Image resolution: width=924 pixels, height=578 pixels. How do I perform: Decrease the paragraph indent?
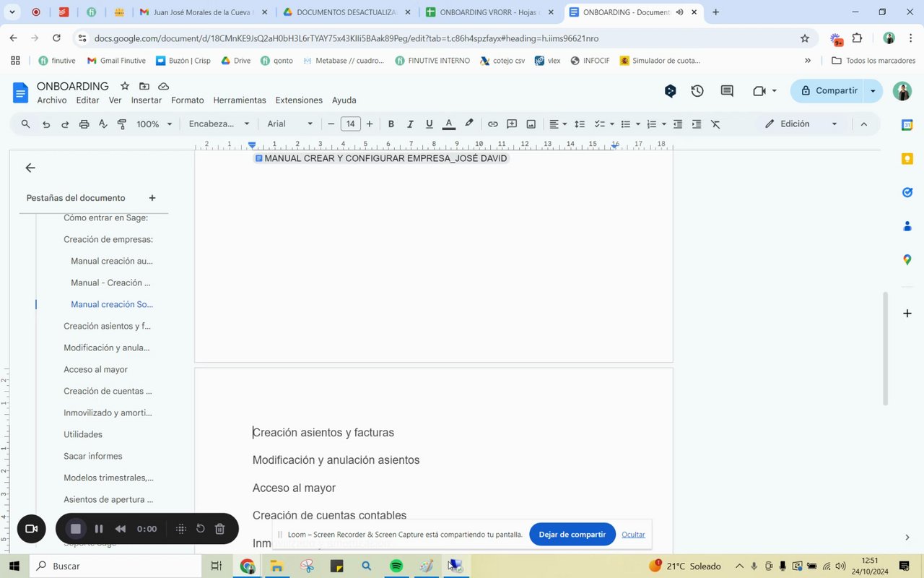tap(678, 124)
